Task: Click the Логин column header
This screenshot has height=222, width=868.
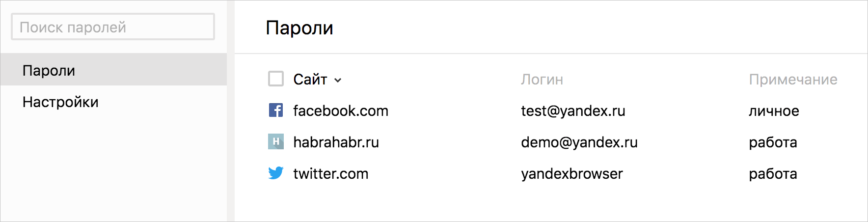Action: [542, 80]
